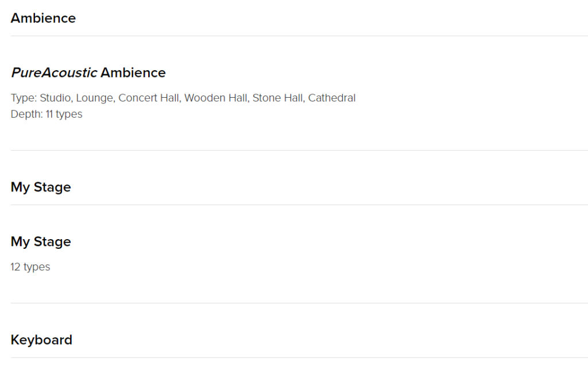Click the divider line under the Keyboard header
Screen dimensions: 588x373
pos(299,357)
